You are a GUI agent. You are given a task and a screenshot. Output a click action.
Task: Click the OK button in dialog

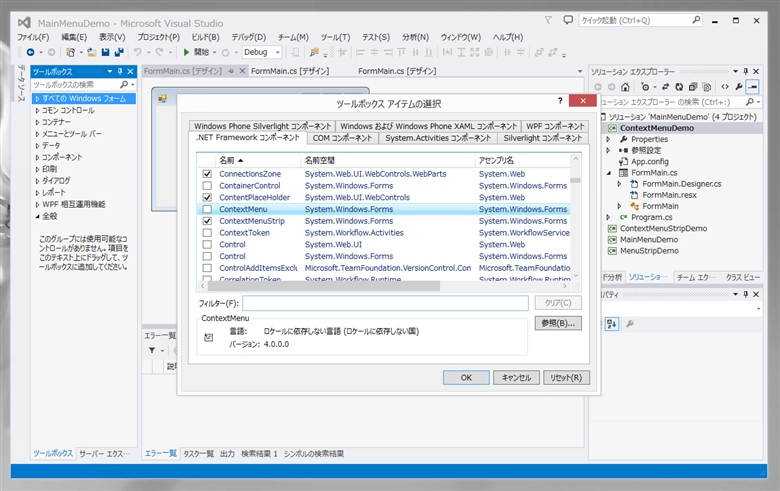(466, 378)
